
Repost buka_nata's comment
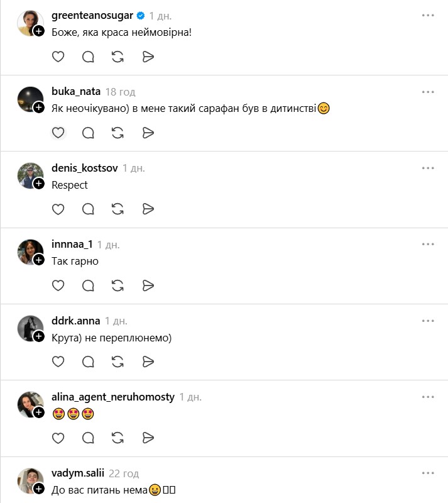[117, 133]
